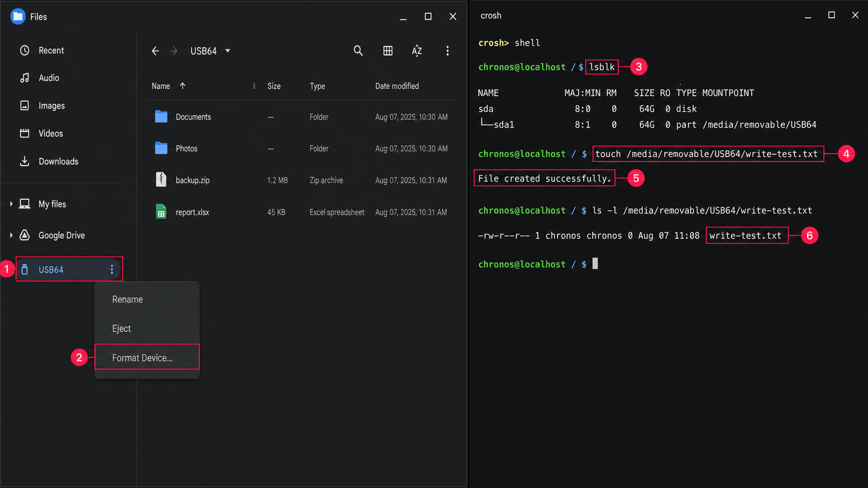The image size is (868, 488).
Task: Select the USB64 label in sidebar
Action: click(51, 270)
